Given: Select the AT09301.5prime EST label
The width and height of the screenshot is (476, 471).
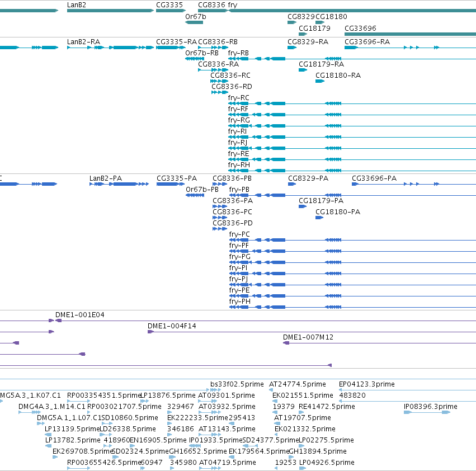Looking at the screenshot, I should point(226,395).
